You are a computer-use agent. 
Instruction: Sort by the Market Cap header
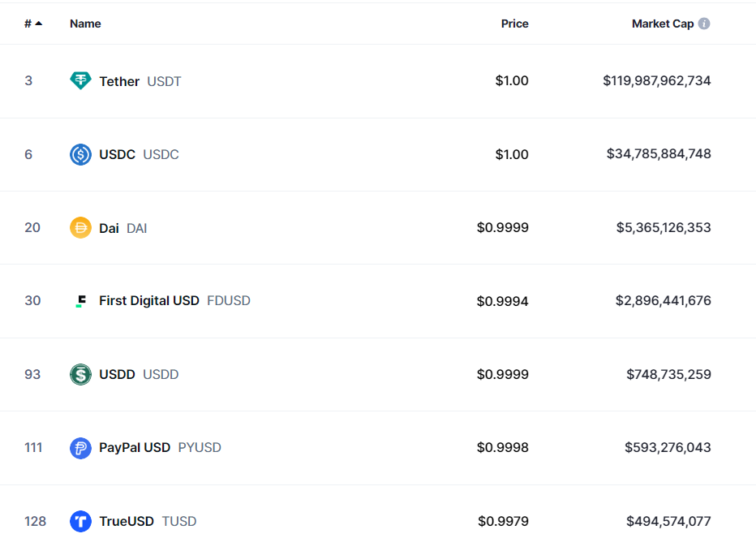tap(663, 24)
